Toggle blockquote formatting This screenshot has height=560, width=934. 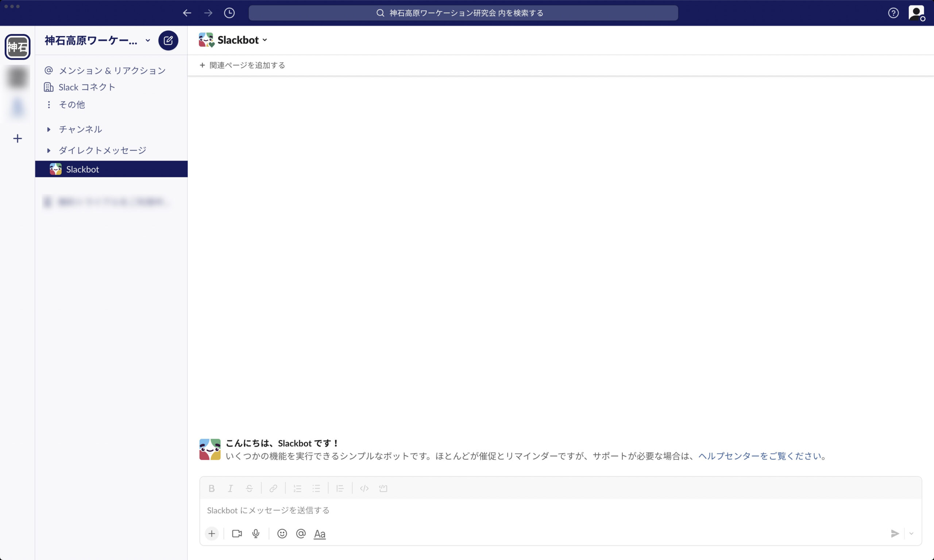coord(340,488)
